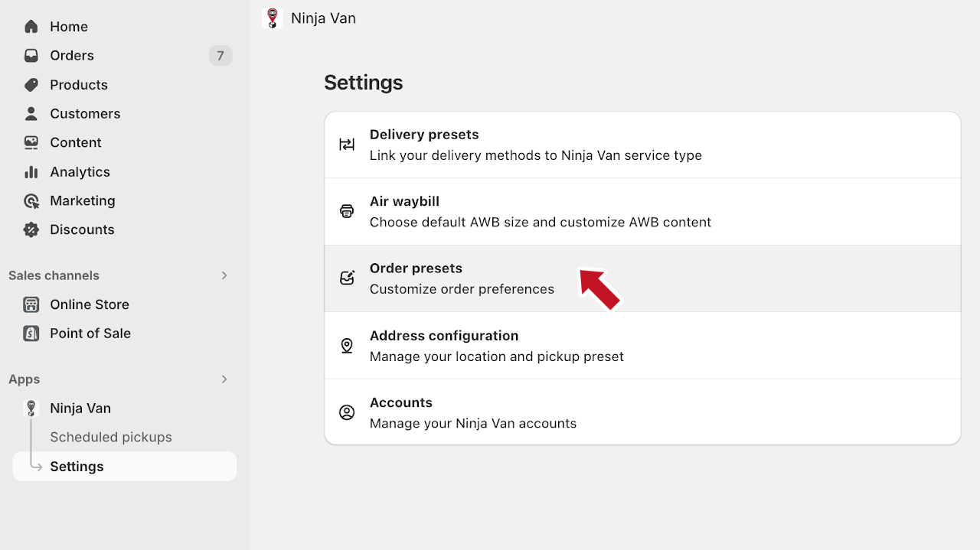This screenshot has width=980, height=550.
Task: Click the Orders inbox icon
Action: pyautogui.click(x=31, y=56)
